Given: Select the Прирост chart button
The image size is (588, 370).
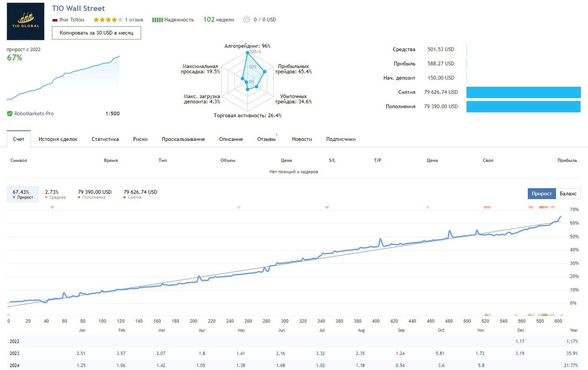Looking at the screenshot, I should [542, 194].
